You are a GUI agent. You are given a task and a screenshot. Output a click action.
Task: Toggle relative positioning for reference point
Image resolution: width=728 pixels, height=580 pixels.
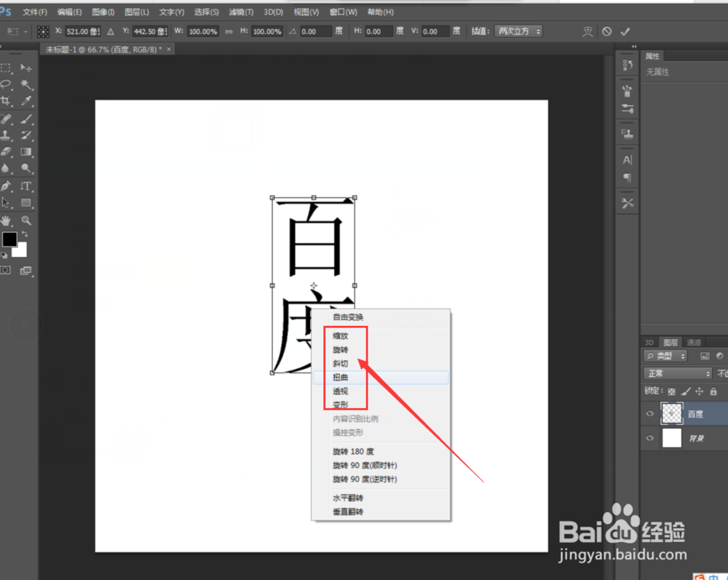111,31
